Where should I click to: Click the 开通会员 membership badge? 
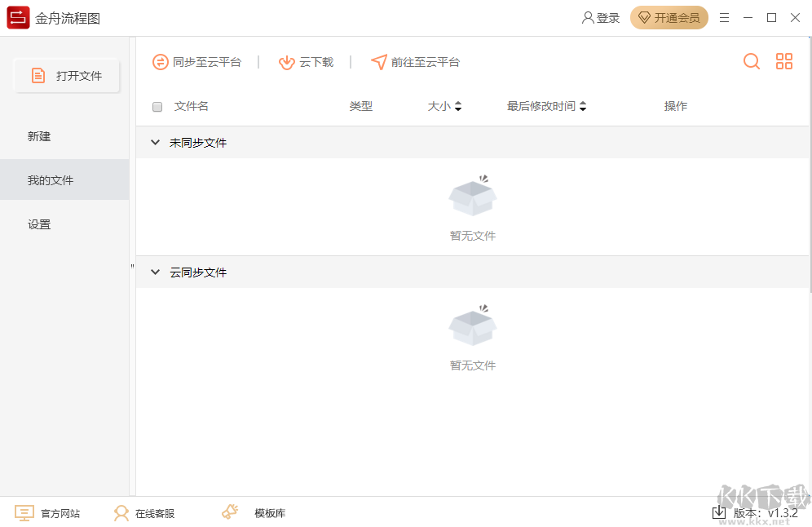[669, 17]
